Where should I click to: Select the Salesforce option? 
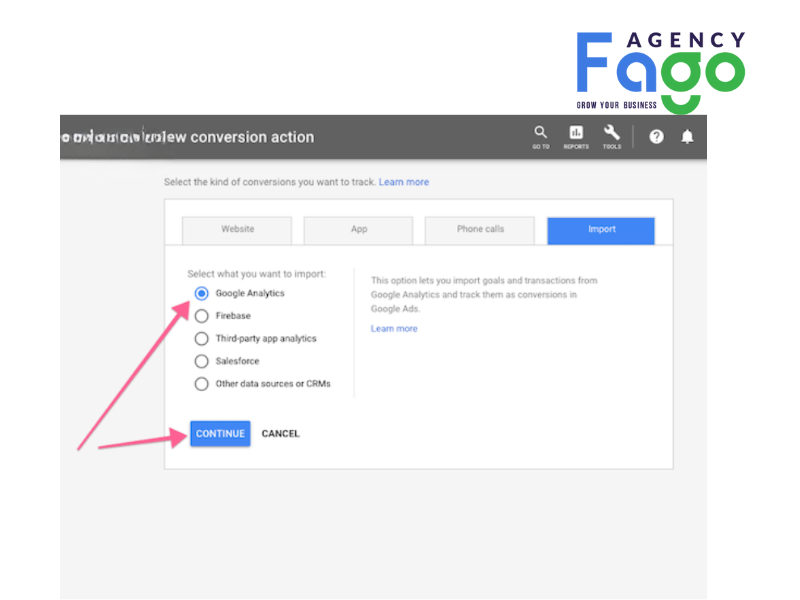[x=201, y=361]
